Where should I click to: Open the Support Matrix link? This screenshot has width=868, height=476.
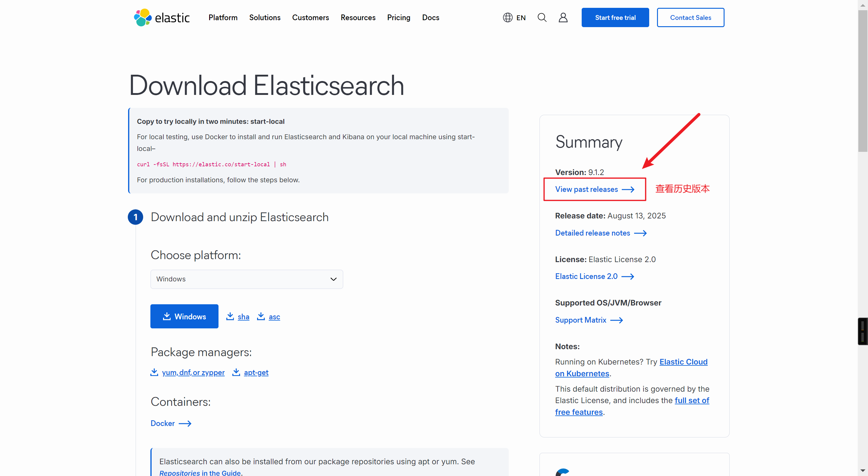(580, 320)
